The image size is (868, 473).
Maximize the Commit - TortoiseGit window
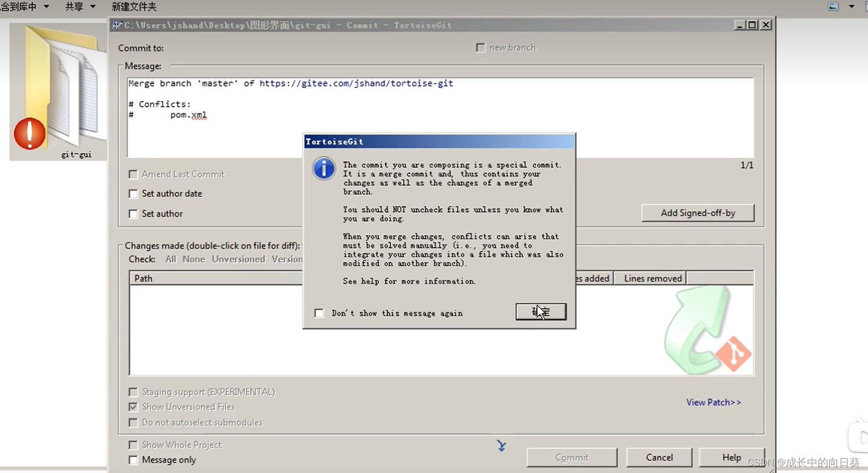[x=752, y=25]
